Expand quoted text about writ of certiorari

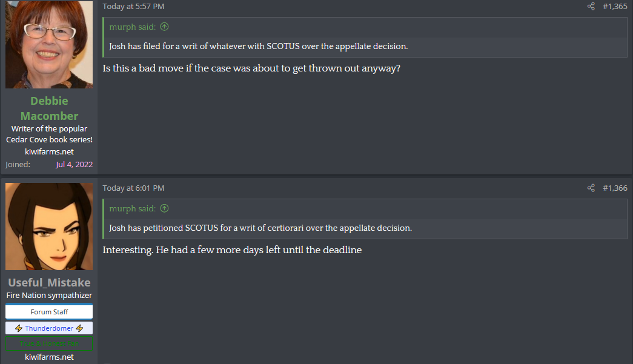pos(260,228)
